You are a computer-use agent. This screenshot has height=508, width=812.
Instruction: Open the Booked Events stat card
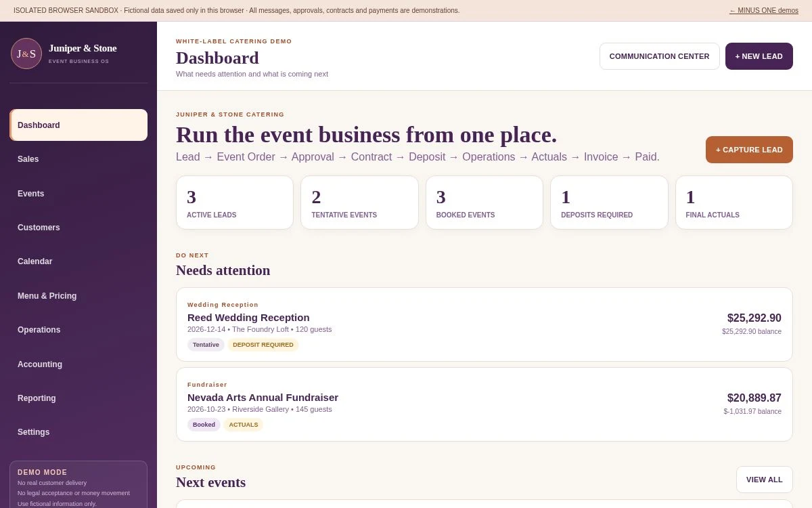[484, 203]
